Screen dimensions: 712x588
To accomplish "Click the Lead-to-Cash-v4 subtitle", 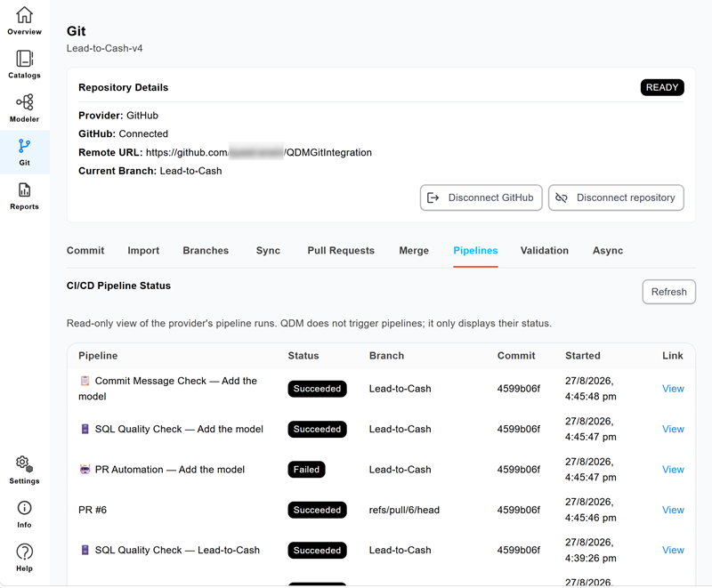I will point(104,48).
